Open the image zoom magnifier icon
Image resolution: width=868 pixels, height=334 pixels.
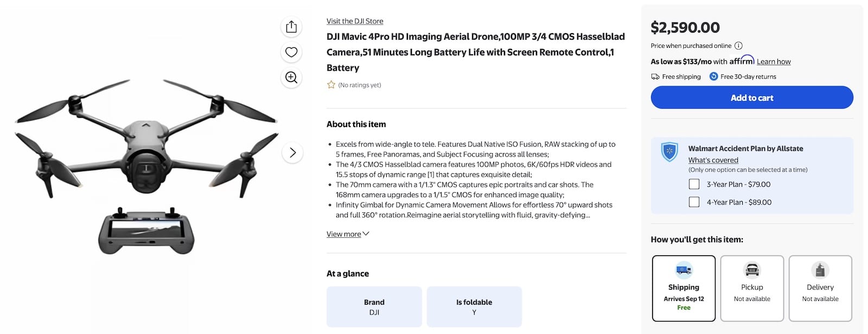[291, 78]
